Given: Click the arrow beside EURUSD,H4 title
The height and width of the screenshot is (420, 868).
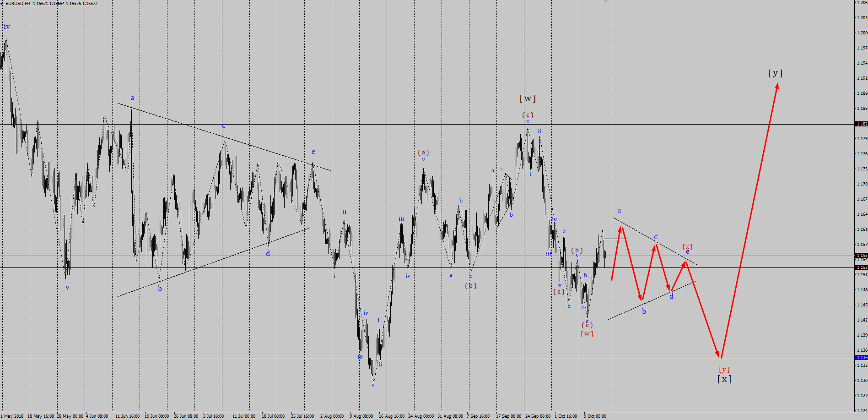Looking at the screenshot, I should point(2,4).
